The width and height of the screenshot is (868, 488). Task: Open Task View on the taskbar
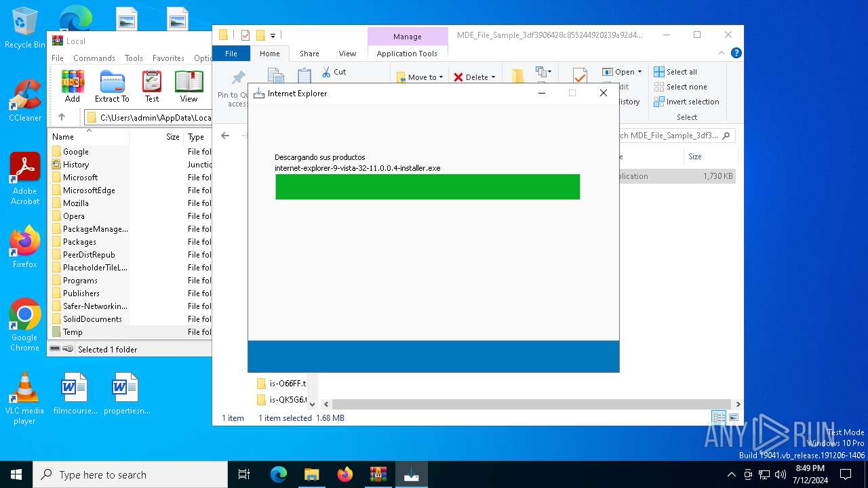click(x=244, y=474)
